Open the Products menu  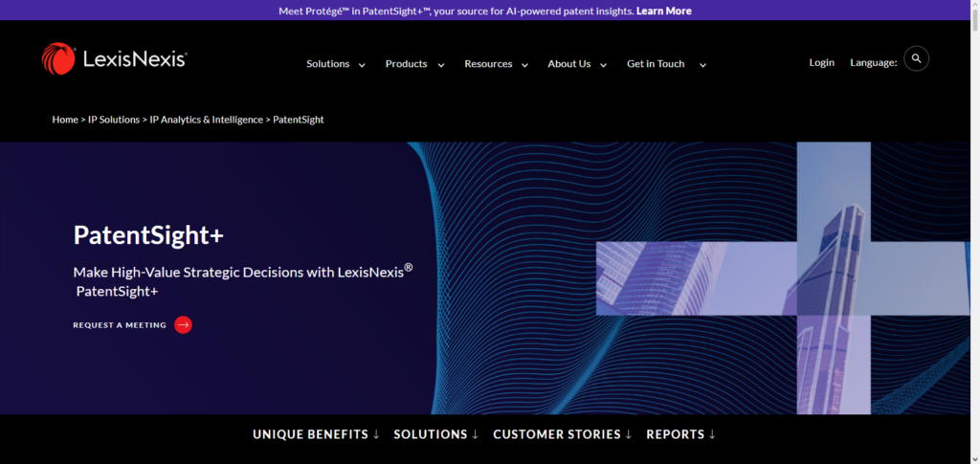click(406, 64)
